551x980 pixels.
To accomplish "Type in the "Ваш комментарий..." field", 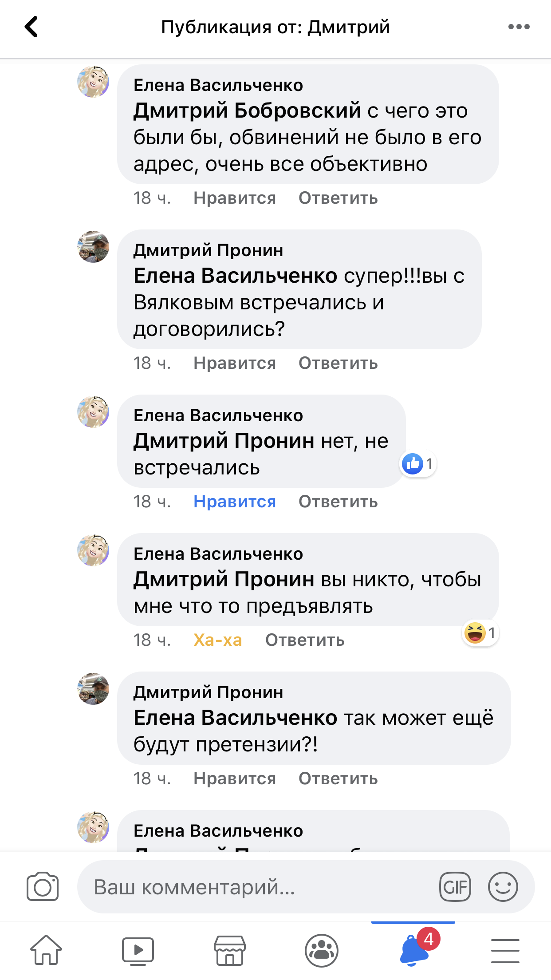I will pyautogui.click(x=257, y=887).
